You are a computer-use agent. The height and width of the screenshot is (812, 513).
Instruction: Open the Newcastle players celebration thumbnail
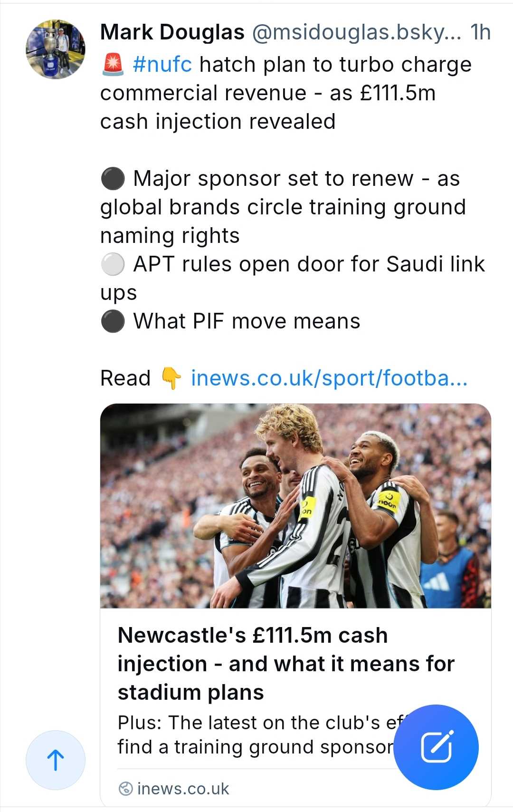(x=295, y=506)
